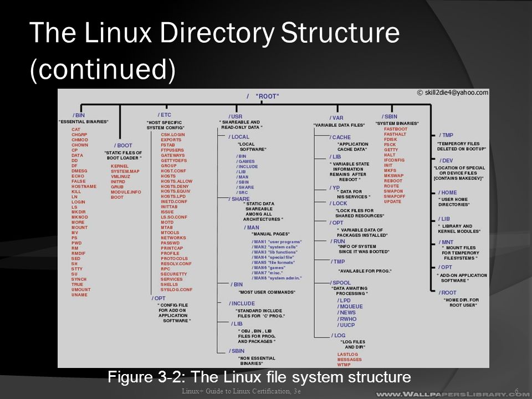Select the /ETC directory heading

coord(164,115)
